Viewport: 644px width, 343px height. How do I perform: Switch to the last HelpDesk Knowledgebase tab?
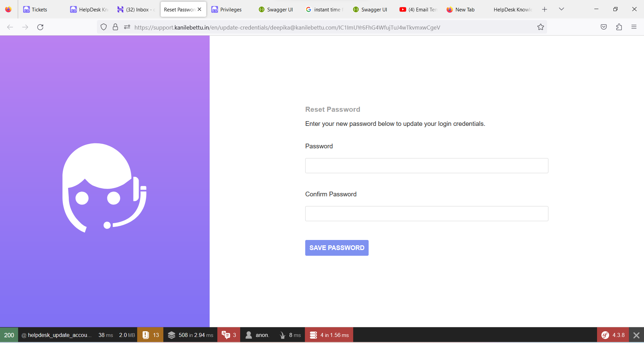pos(513,9)
